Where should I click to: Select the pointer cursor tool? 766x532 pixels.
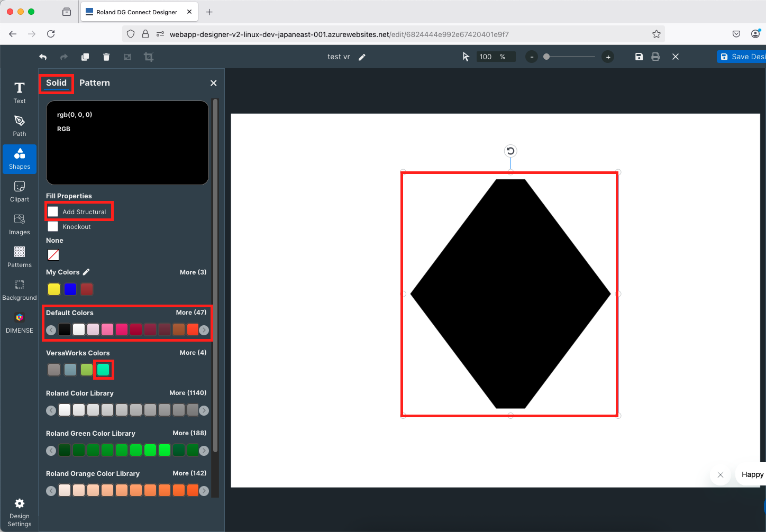[466, 57]
